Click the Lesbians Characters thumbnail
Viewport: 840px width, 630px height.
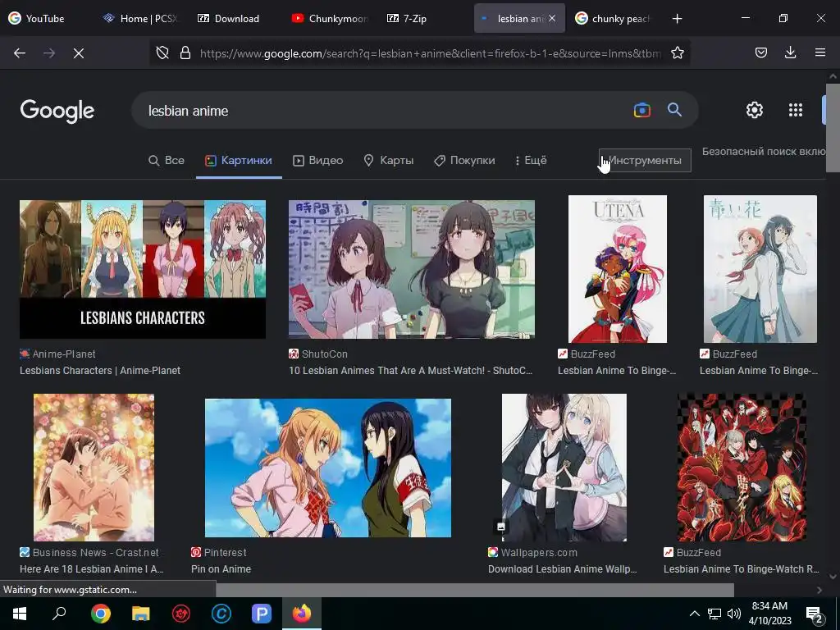click(143, 269)
